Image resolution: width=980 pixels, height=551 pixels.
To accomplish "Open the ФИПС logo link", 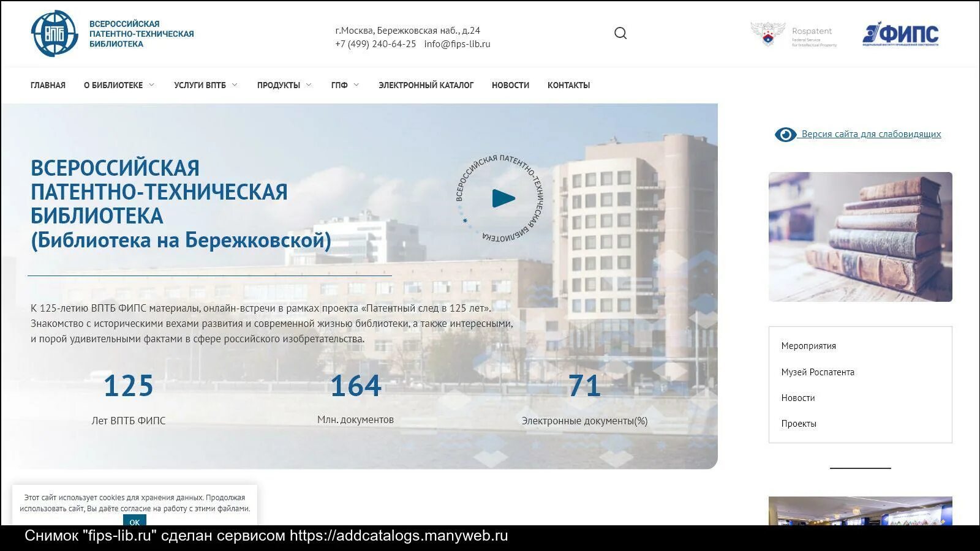I will point(900,34).
